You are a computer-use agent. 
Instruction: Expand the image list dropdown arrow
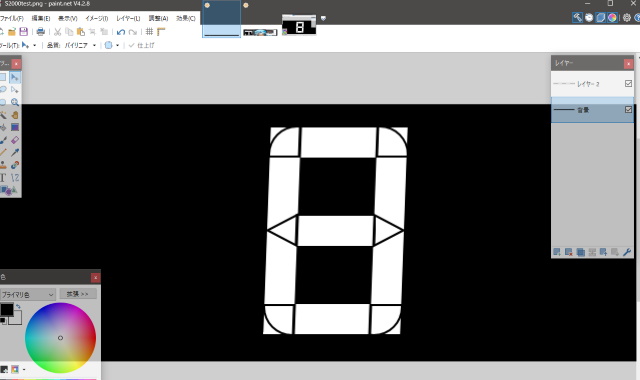(x=323, y=18)
